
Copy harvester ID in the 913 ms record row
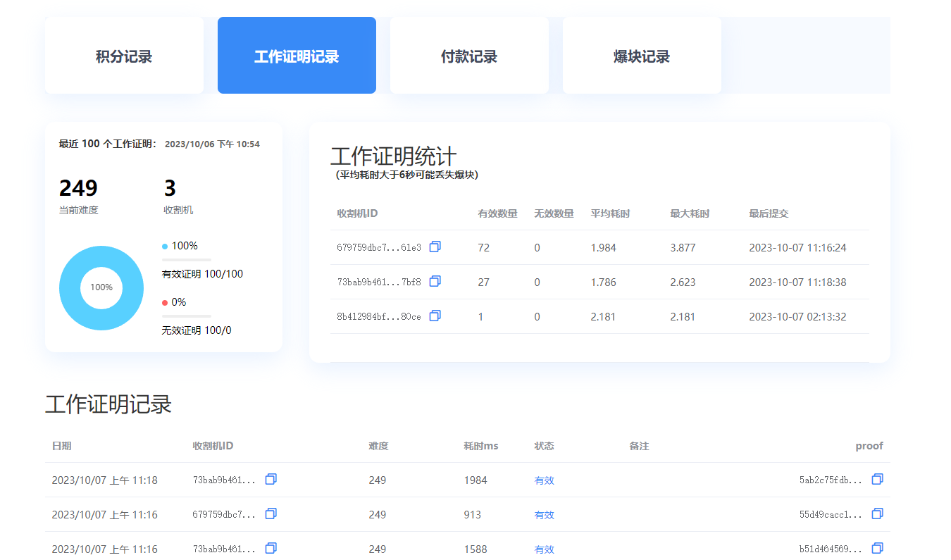(x=271, y=514)
